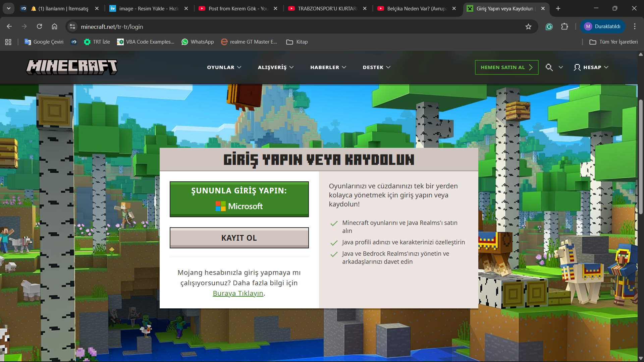Open the VBA Code Examples bookmark
Viewport: 644px width, 362px height.
[x=146, y=42]
